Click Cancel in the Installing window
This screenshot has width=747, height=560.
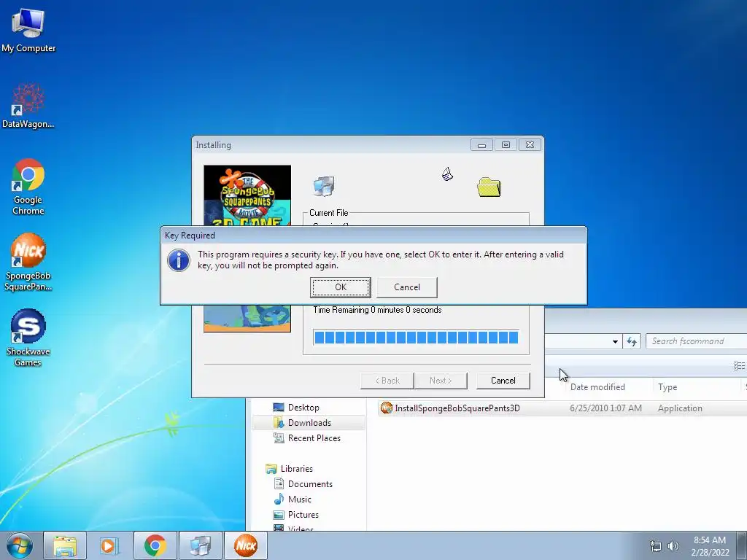tap(503, 381)
